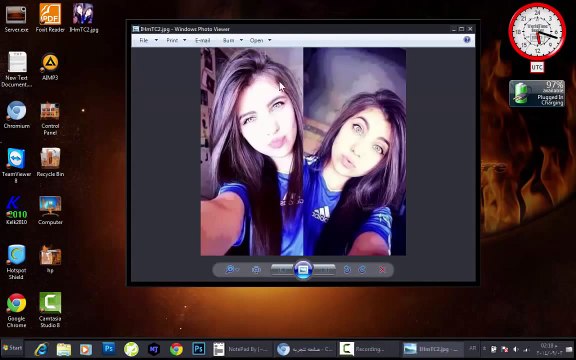This screenshot has width=576, height=360.
Task: Open the Recycle Bin
Action: [x=50, y=163]
